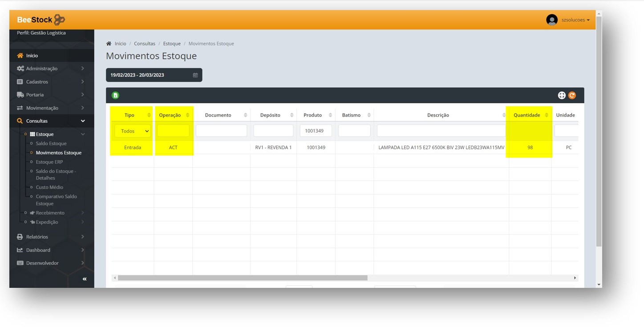
Task: Click the BeeStock logo
Action: tap(41, 20)
